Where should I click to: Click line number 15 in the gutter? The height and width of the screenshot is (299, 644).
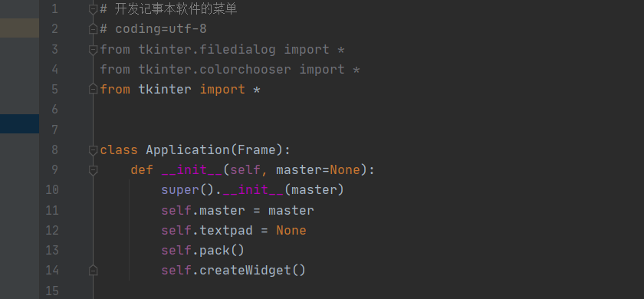point(52,291)
